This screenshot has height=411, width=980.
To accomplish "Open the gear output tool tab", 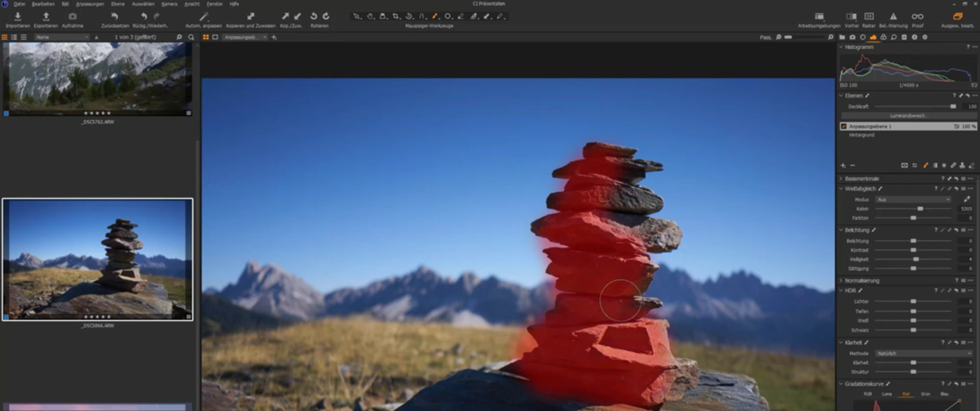I will click(924, 37).
